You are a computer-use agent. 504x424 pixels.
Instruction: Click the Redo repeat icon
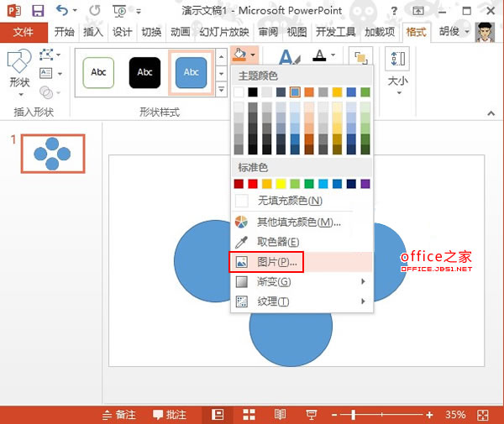click(94, 11)
